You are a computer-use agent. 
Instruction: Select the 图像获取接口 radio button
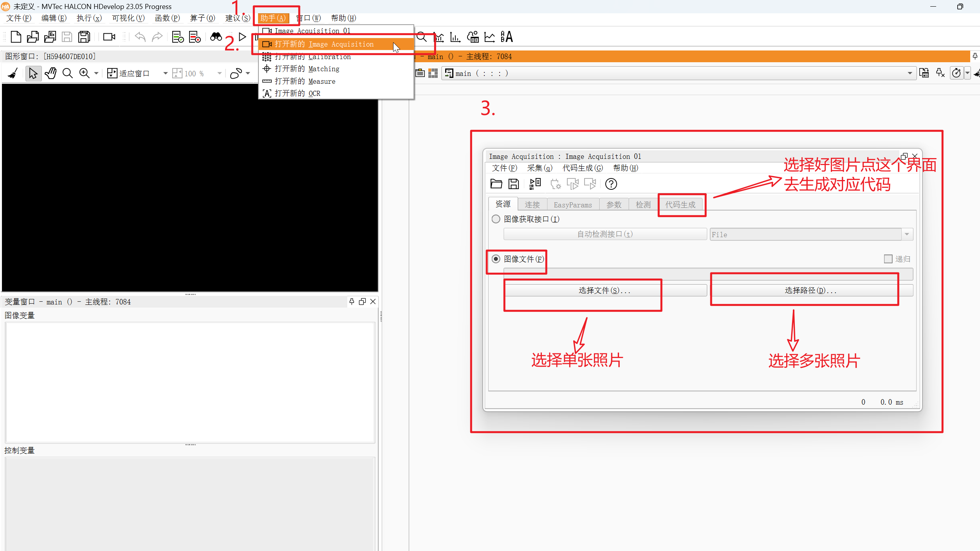[x=496, y=219]
